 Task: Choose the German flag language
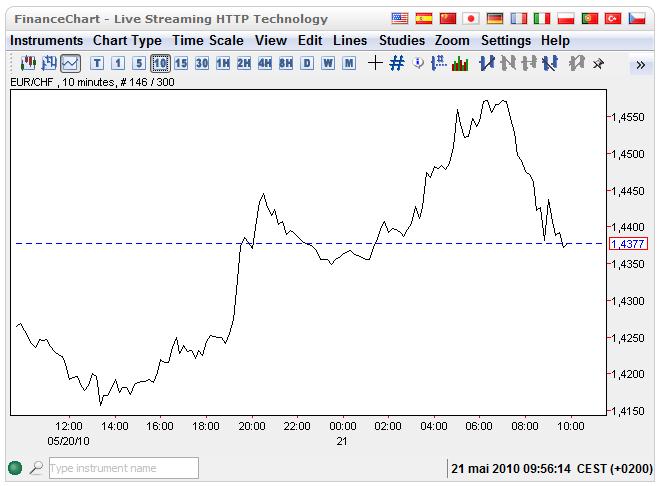495,19
